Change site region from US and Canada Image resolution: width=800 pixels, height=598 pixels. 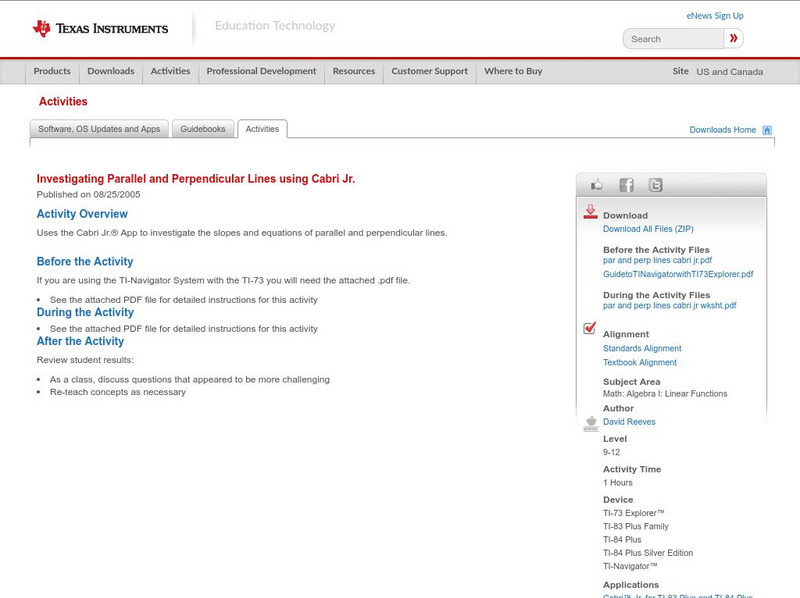pyautogui.click(x=730, y=72)
